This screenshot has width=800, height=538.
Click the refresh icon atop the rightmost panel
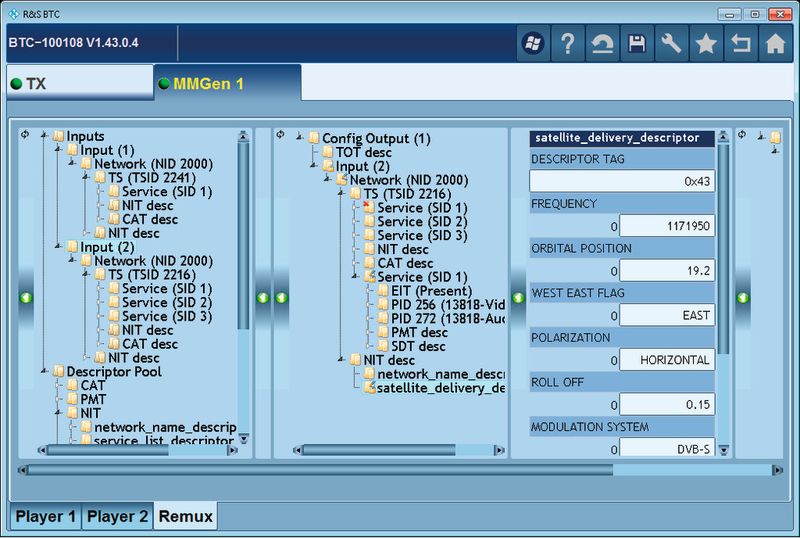point(742,135)
